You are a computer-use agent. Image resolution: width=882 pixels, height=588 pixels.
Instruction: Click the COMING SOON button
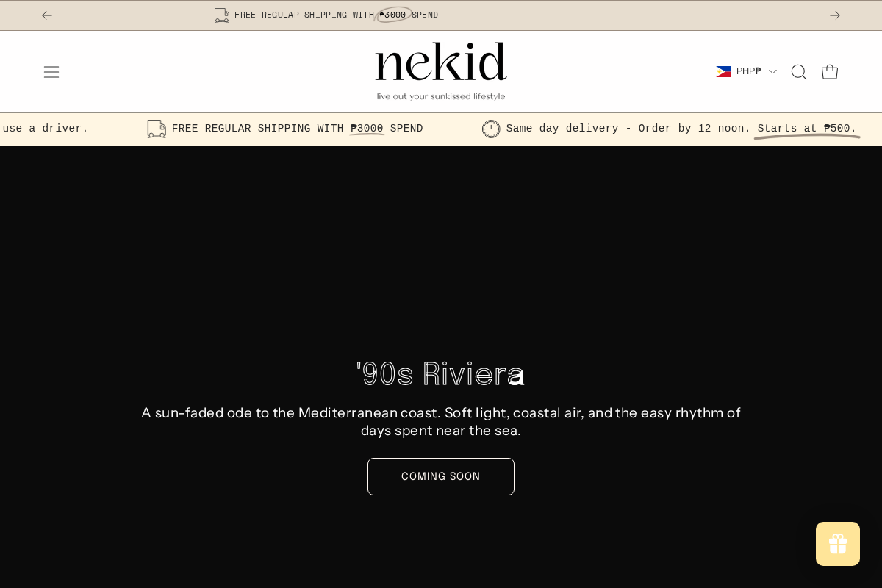click(x=441, y=476)
